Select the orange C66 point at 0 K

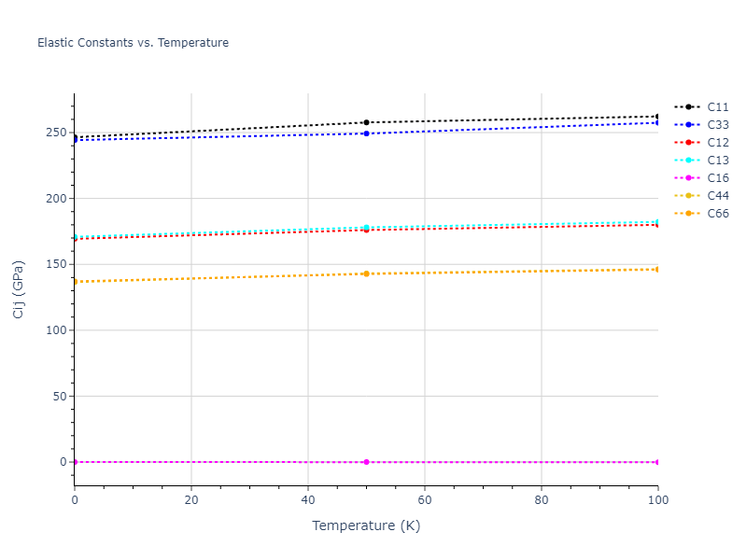coord(75,281)
